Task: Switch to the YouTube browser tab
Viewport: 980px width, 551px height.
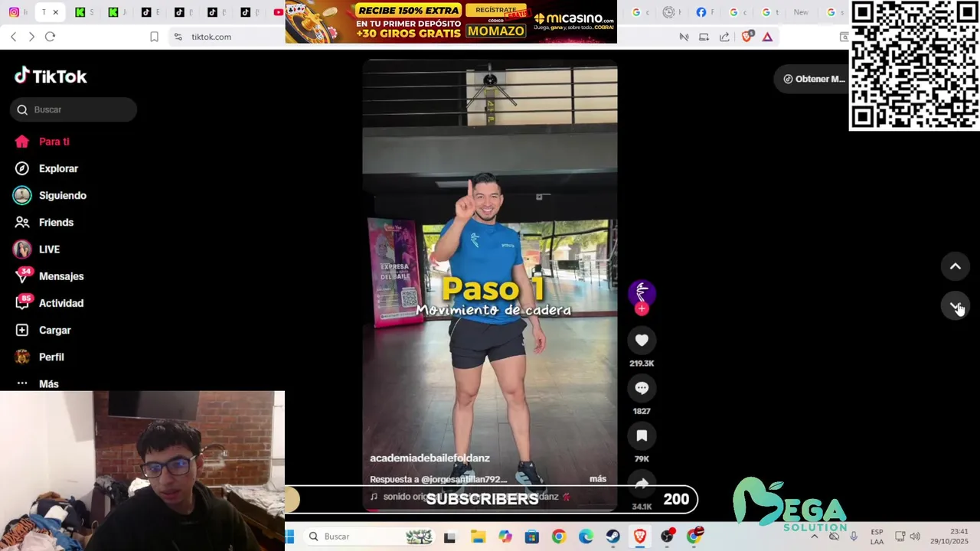Action: pyautogui.click(x=278, y=12)
